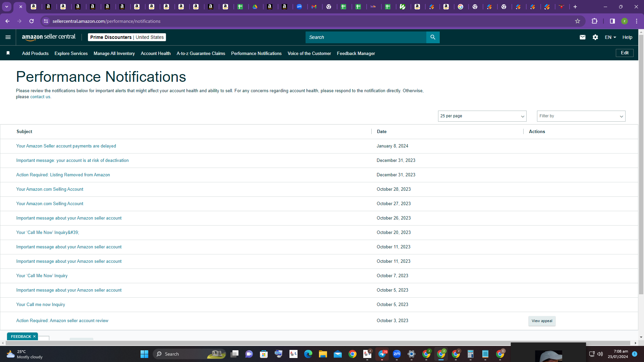Open the account at risk of deactivation notice
Image resolution: width=644 pixels, height=362 pixels.
pyautogui.click(x=72, y=161)
